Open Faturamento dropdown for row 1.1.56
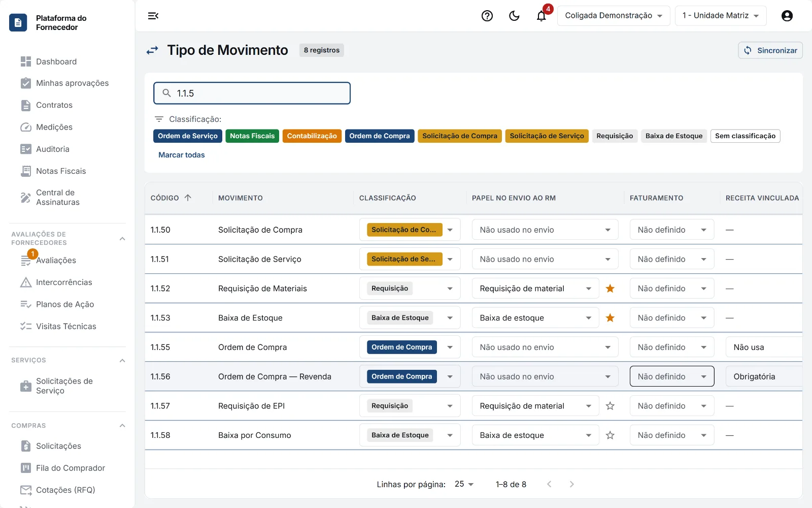 coord(672,376)
